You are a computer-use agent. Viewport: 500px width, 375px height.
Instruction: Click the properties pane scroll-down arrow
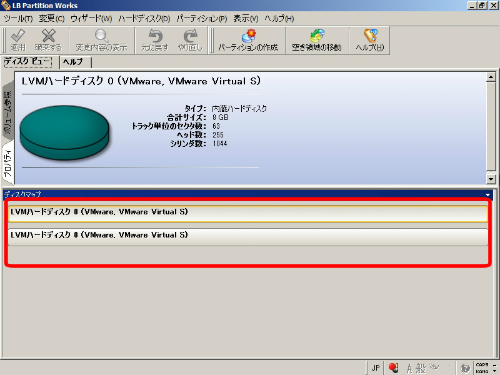[x=491, y=179]
